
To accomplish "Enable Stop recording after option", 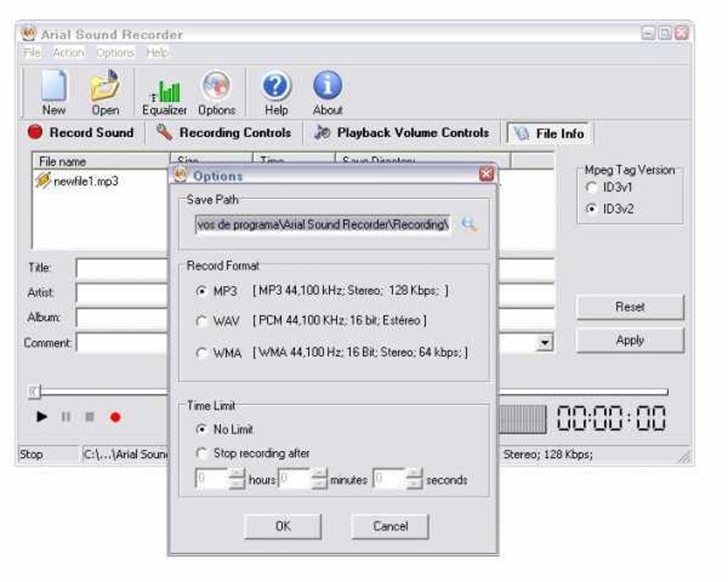I will coord(201,453).
